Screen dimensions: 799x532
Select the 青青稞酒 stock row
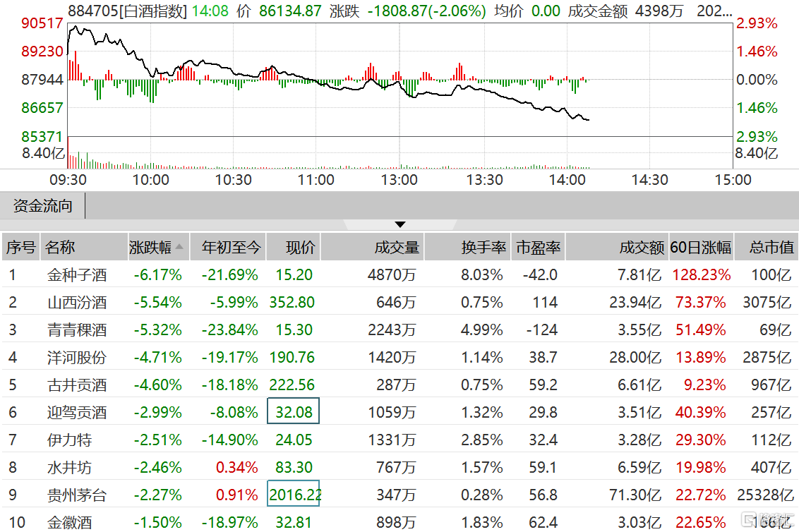click(399, 330)
